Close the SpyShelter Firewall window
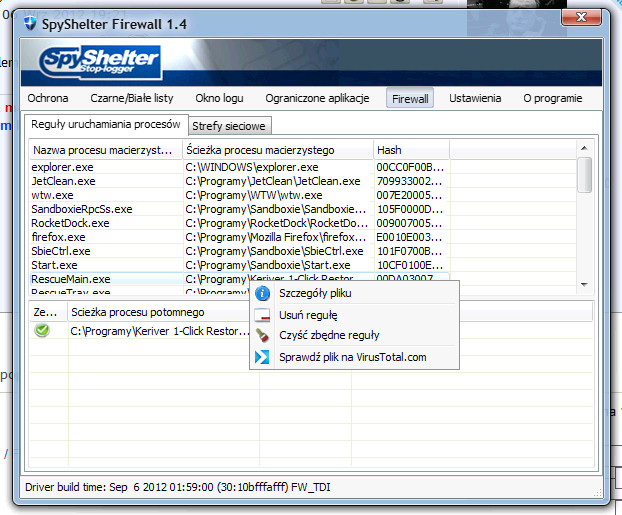The image size is (622, 515). pos(581,17)
